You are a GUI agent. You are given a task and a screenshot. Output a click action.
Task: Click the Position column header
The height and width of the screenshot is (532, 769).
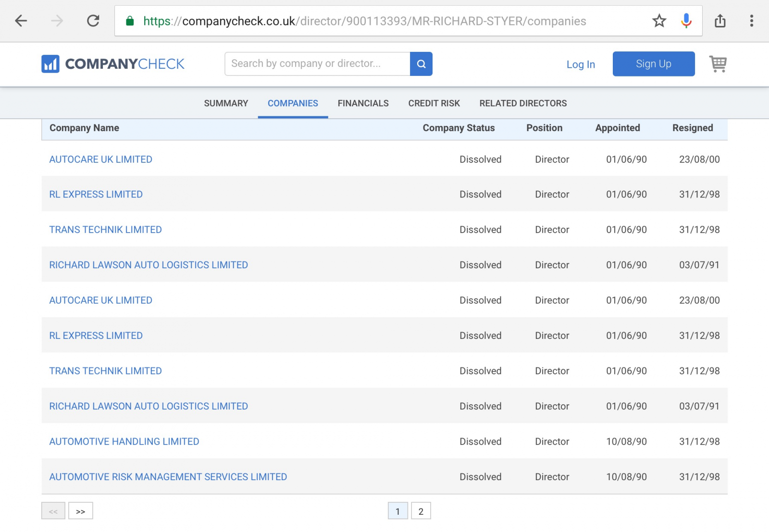pyautogui.click(x=544, y=128)
